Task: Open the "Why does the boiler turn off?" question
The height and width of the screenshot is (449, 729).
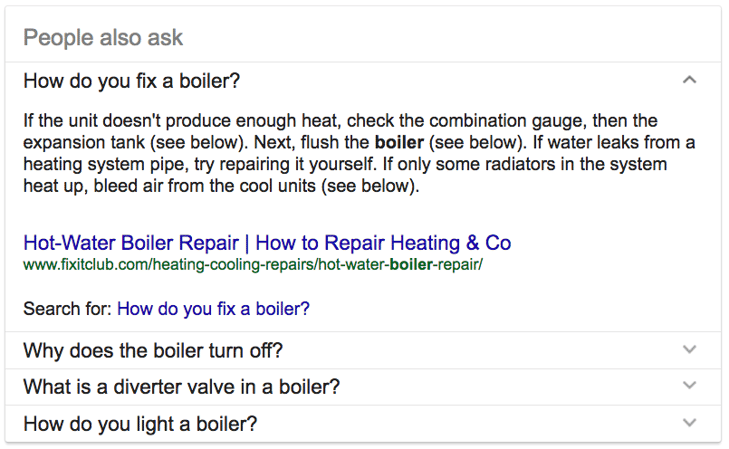Action: tap(153, 350)
